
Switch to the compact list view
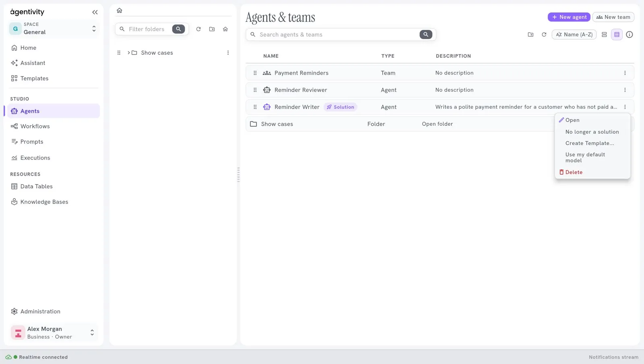(604, 35)
